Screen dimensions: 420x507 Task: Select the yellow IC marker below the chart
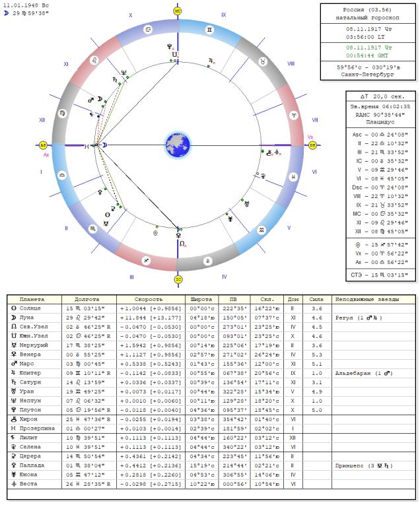click(x=178, y=279)
